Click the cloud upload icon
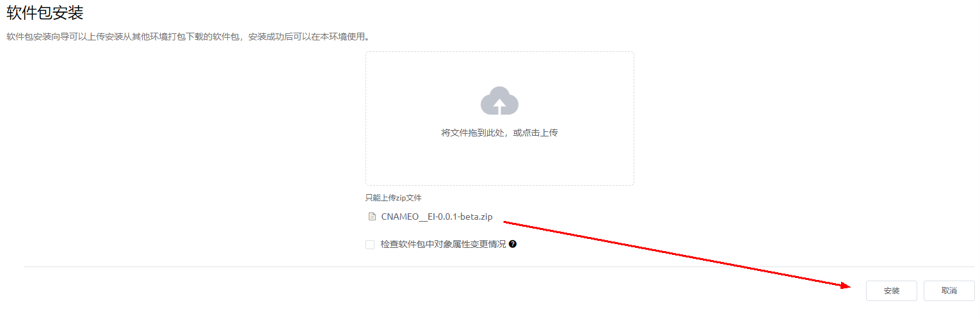This screenshot has height=319, width=980. coord(499,101)
